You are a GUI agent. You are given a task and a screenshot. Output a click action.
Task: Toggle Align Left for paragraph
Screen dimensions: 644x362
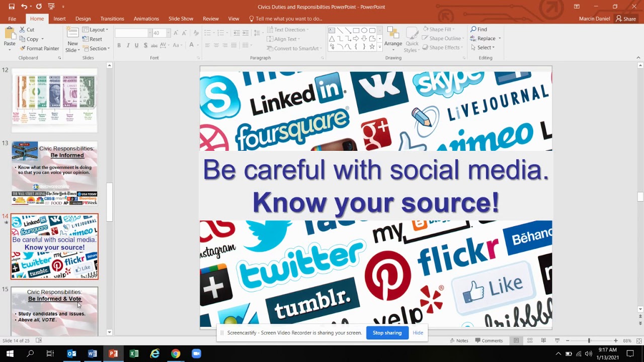click(x=208, y=45)
